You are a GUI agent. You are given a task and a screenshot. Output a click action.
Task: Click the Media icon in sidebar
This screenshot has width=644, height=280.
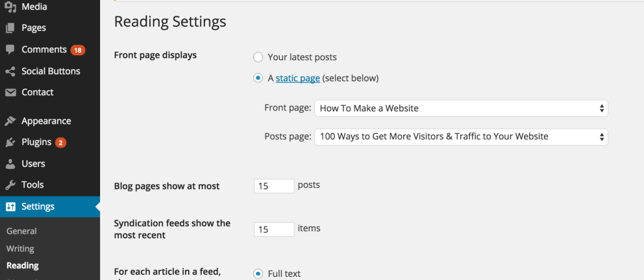[x=10, y=7]
